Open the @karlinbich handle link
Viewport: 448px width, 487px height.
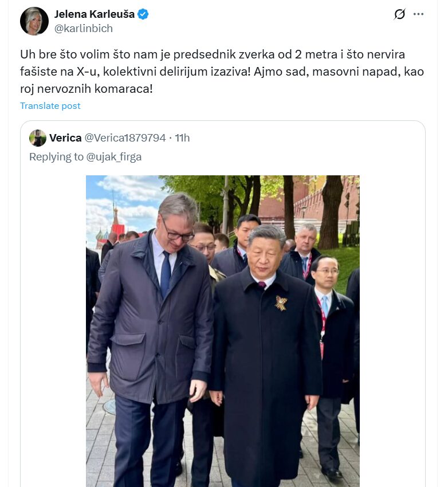coord(84,29)
